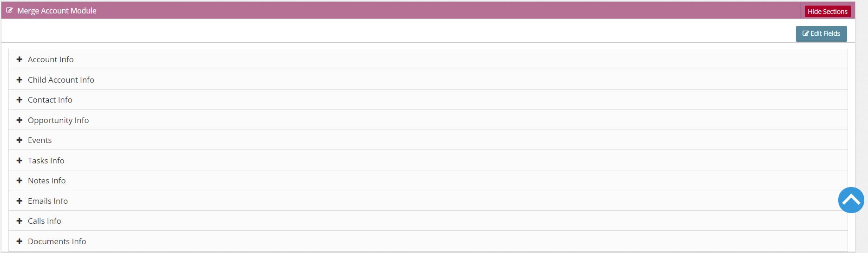Viewport: 868px width, 253px height.
Task: Click the plus icon next to Events
Action: pos(20,140)
